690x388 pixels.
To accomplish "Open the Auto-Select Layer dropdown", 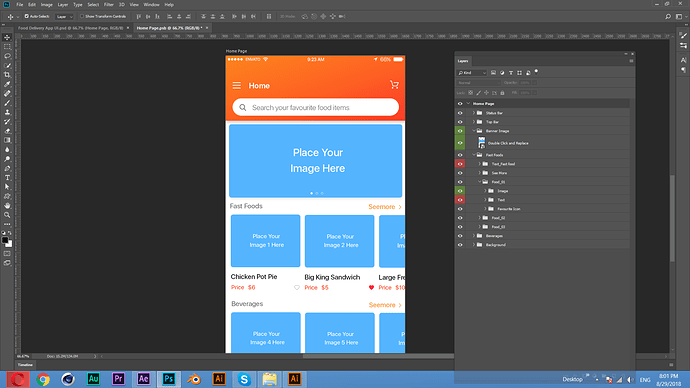I will pos(64,17).
